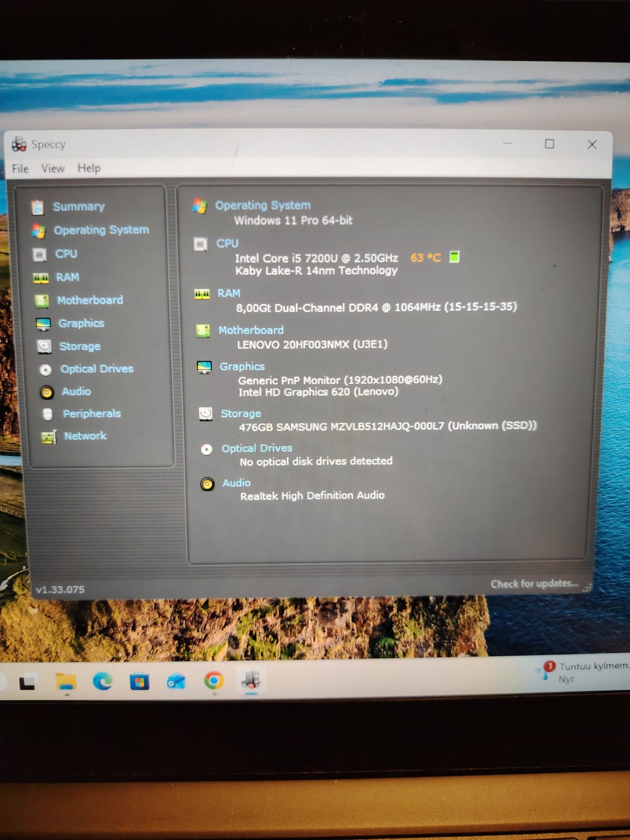The width and height of the screenshot is (630, 840).
Task: Click the Audio heading in summary panel
Action: (x=237, y=483)
